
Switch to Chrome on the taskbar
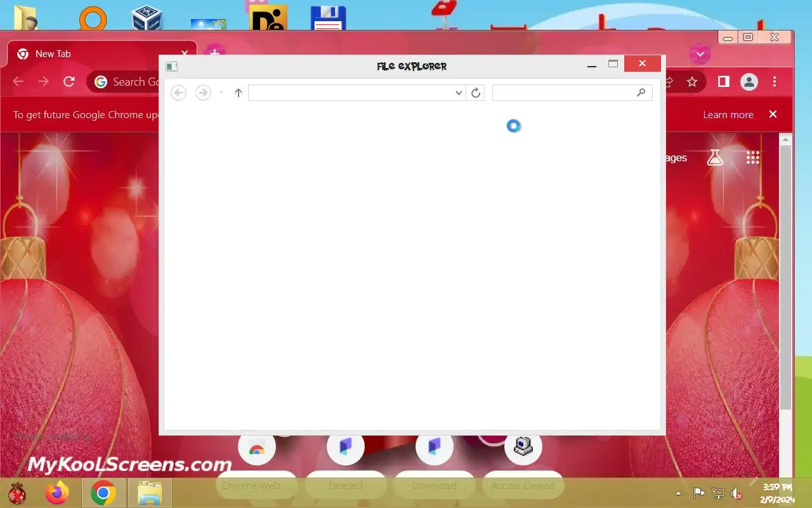coord(103,493)
